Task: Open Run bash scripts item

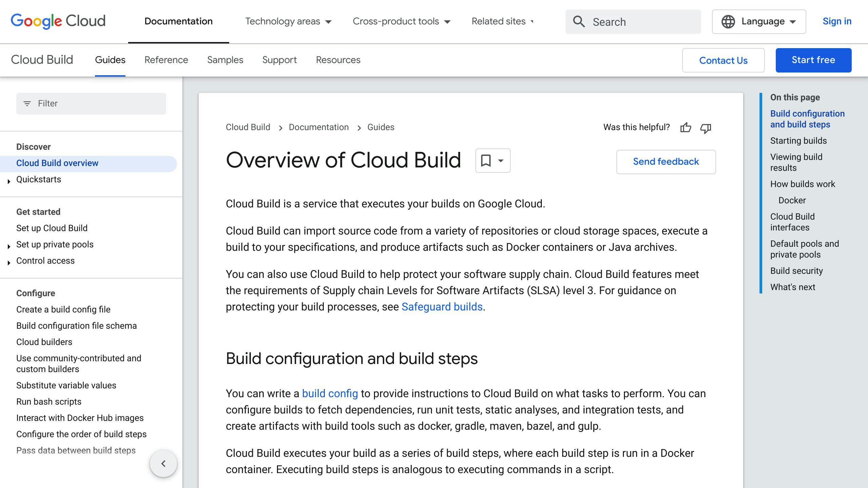Action: 49,402
